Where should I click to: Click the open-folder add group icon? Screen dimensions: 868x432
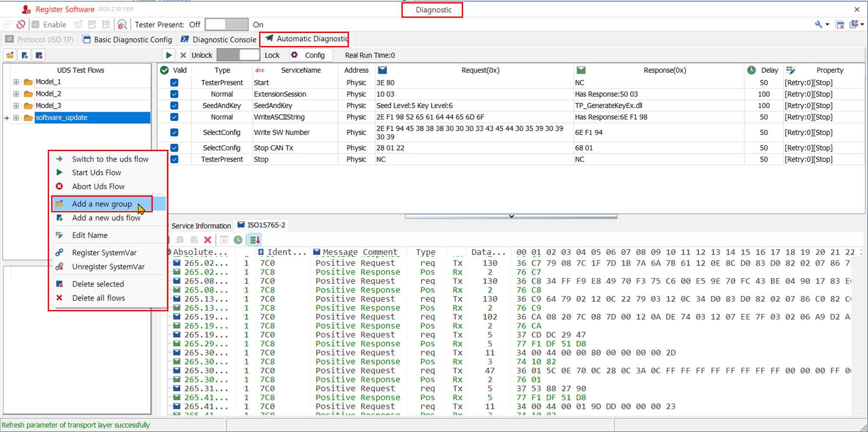coord(10,55)
